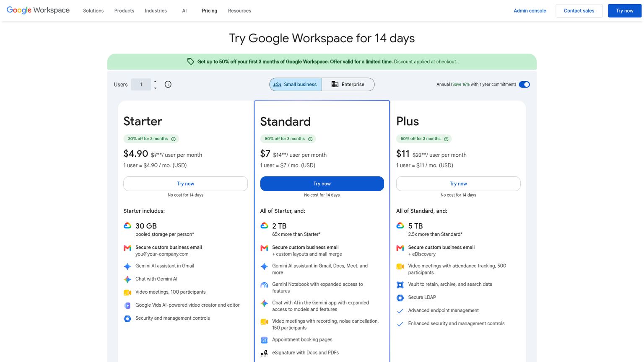Screen dimensions: 644x362
Task: Click Gmail icon in Starter plan features
Action: click(127, 248)
